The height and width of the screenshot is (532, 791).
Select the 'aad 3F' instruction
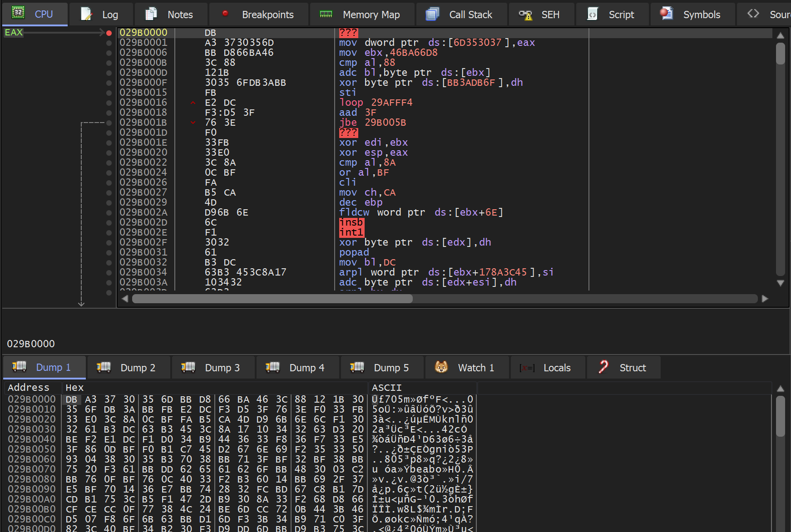[358, 113]
